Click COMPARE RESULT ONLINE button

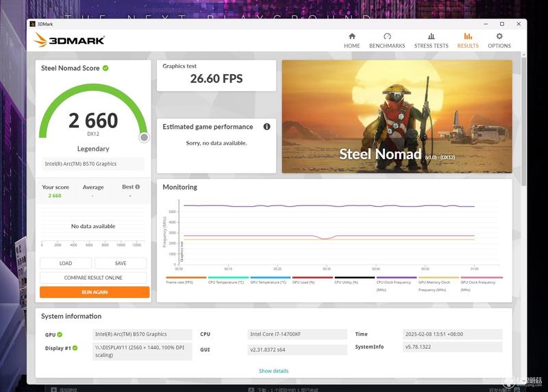point(93,278)
